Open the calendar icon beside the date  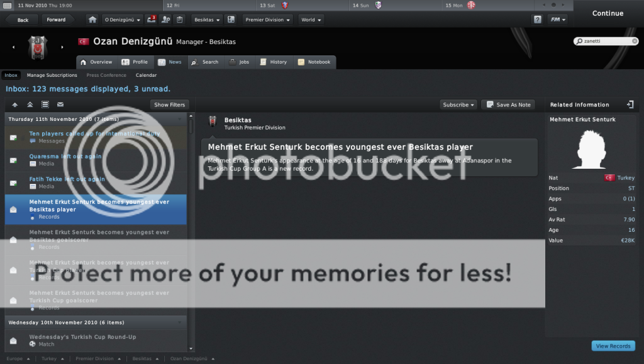pyautogui.click(x=7, y=5)
